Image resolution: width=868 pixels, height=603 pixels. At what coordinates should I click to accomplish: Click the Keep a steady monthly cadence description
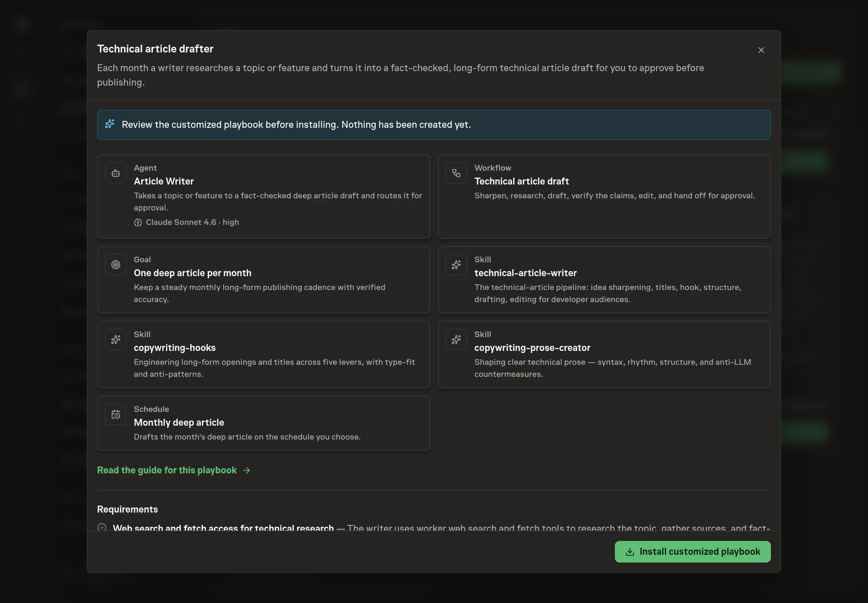[259, 293]
